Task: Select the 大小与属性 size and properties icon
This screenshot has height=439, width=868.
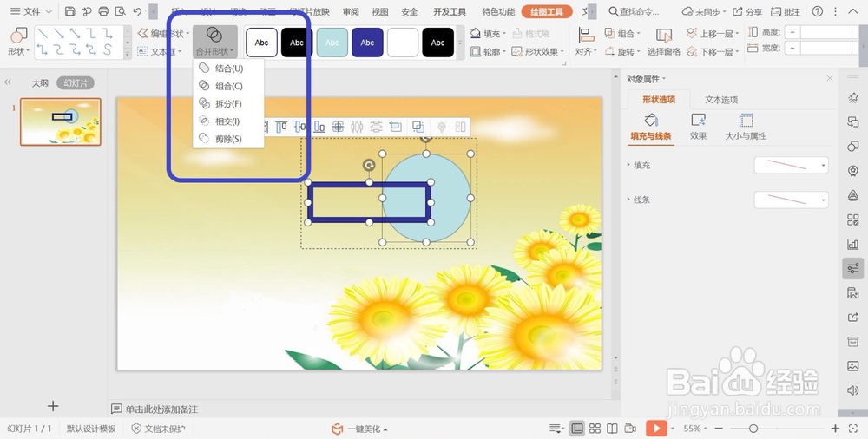Action: coord(746,127)
